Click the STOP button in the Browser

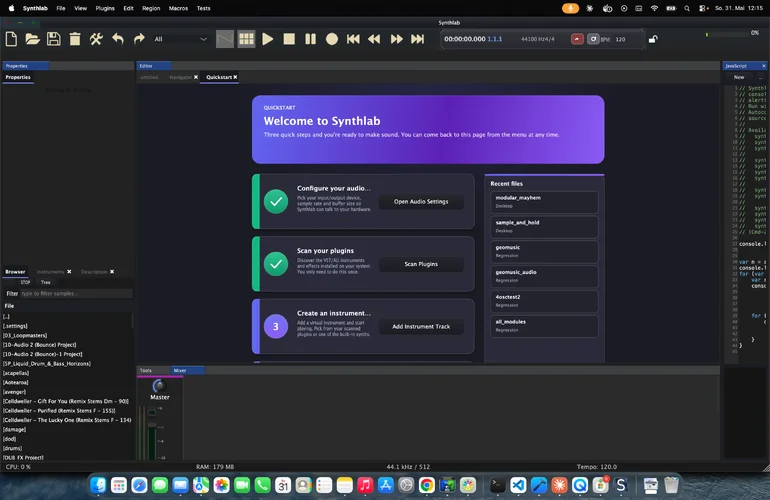coord(25,282)
